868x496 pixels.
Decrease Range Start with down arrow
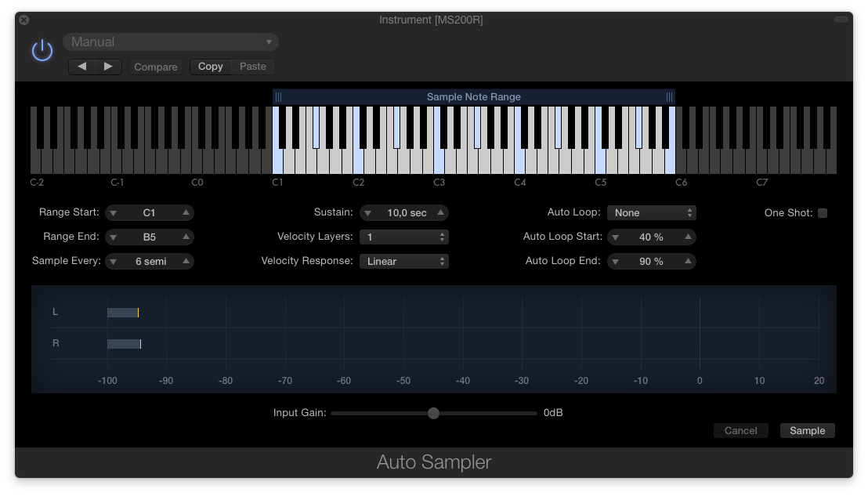pyautogui.click(x=114, y=213)
